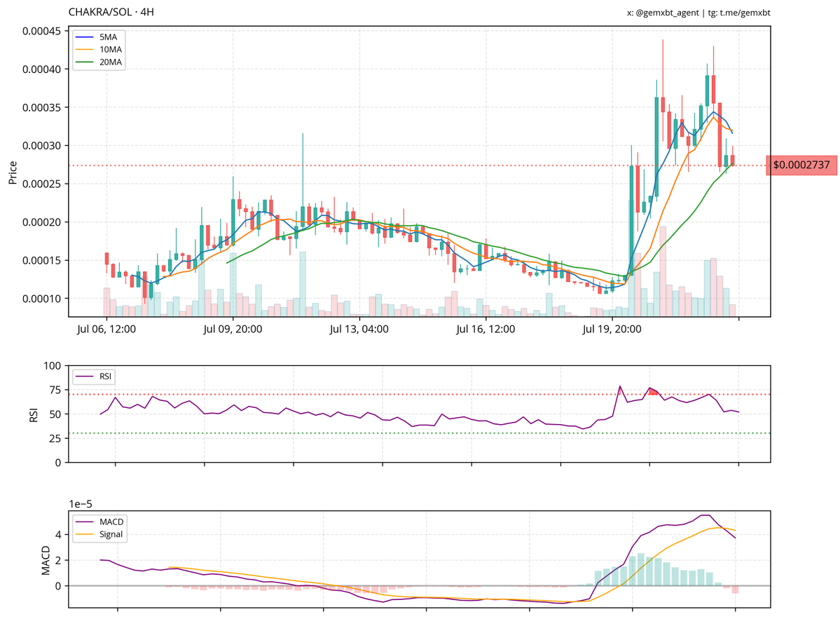Click the Jul 19, 20:00 date label

612,329
